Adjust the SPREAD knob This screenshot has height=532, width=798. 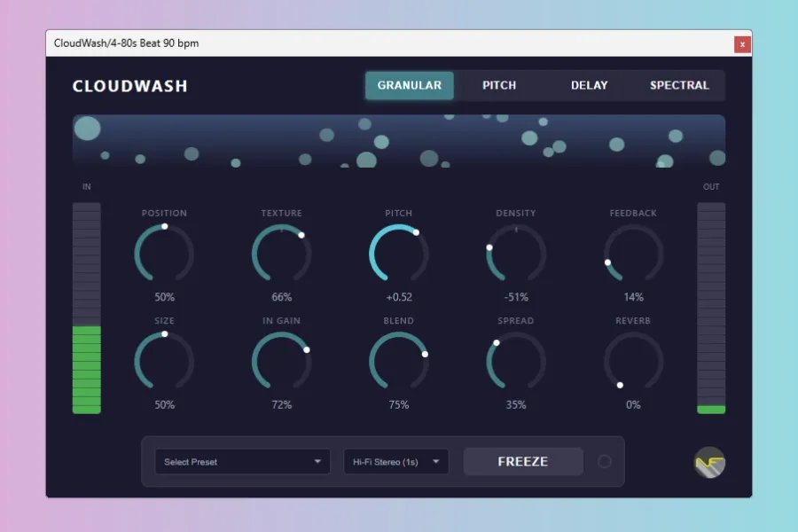(515, 362)
